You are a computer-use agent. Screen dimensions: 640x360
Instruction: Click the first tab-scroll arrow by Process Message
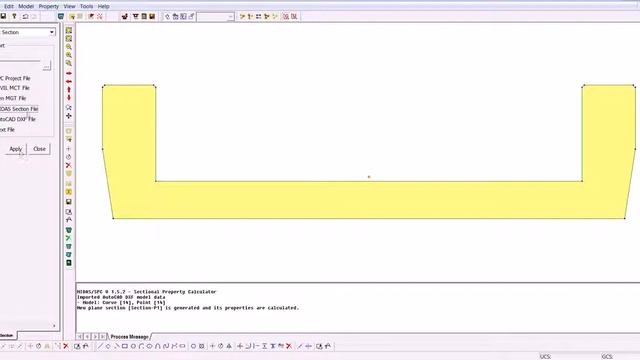(x=80, y=337)
